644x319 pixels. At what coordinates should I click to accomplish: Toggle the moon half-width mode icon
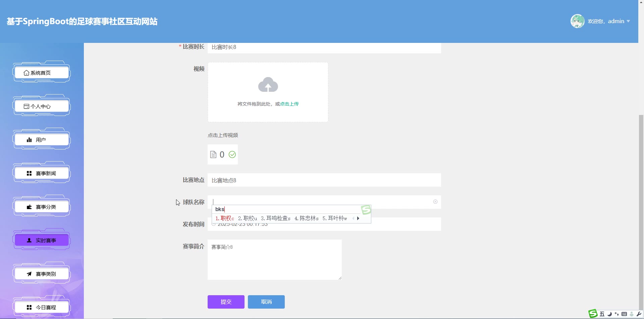[609, 314]
